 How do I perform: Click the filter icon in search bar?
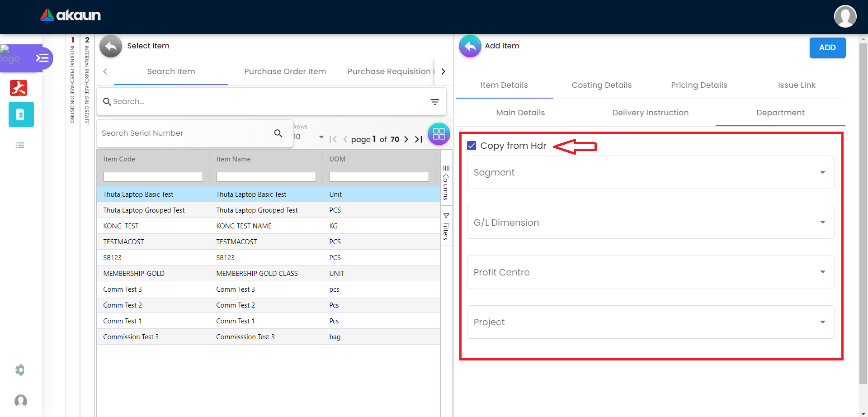click(434, 102)
